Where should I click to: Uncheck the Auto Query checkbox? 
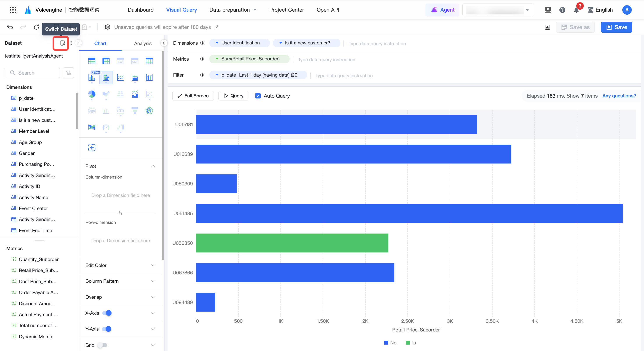tap(258, 96)
